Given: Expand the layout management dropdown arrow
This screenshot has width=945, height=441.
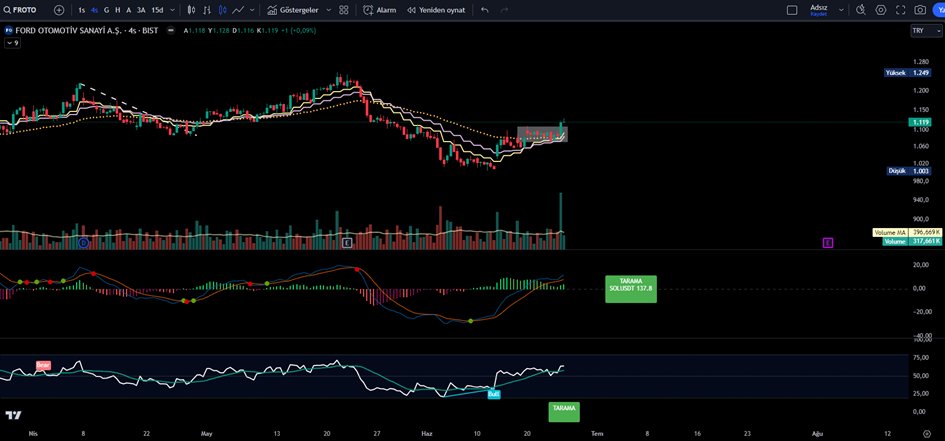Looking at the screenshot, I should click(x=841, y=10).
